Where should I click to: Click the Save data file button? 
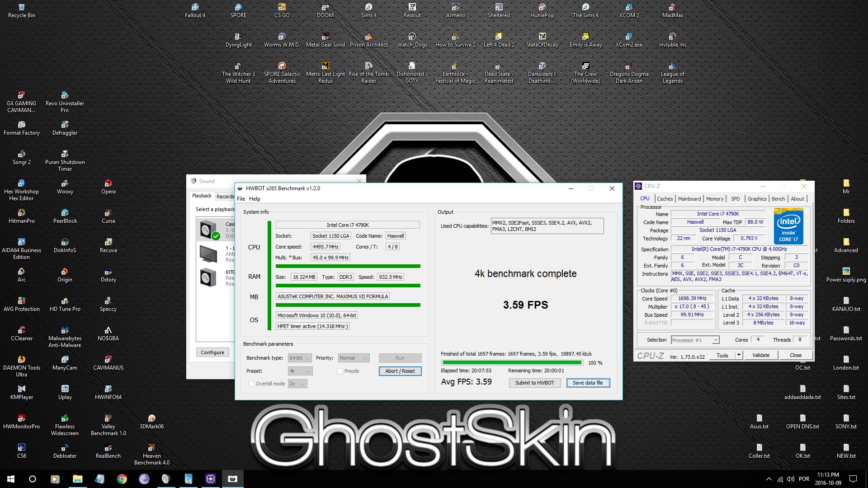coord(588,383)
